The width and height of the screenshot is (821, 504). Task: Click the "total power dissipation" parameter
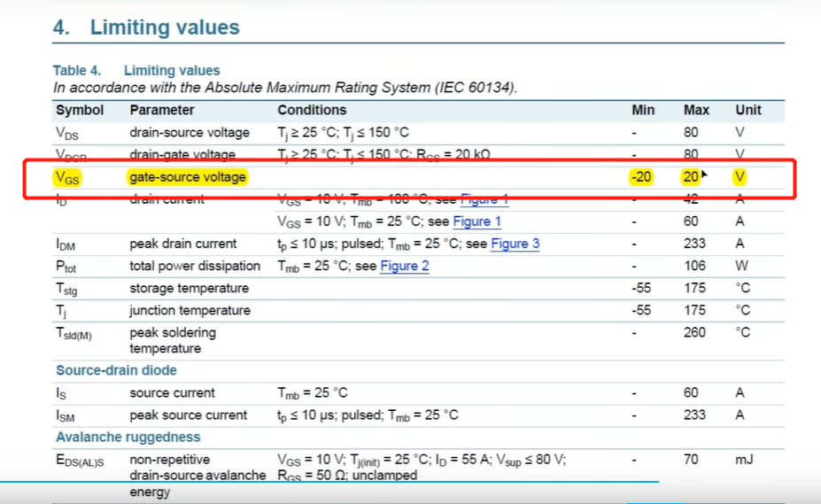click(x=195, y=266)
